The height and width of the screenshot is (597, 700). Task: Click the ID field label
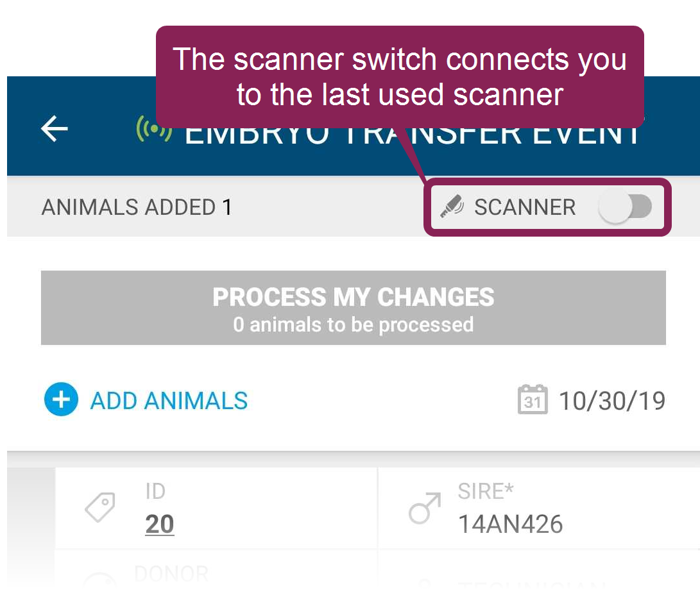(x=155, y=491)
